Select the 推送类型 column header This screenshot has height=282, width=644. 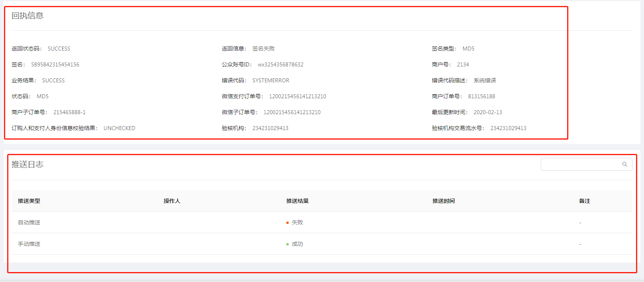click(29, 201)
